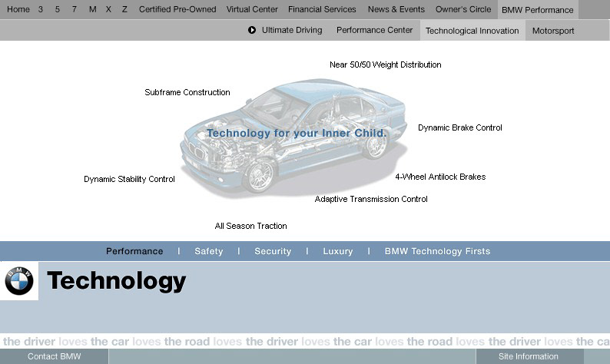
Task: Select Dynamic Stability Control label
Action: coord(129,179)
